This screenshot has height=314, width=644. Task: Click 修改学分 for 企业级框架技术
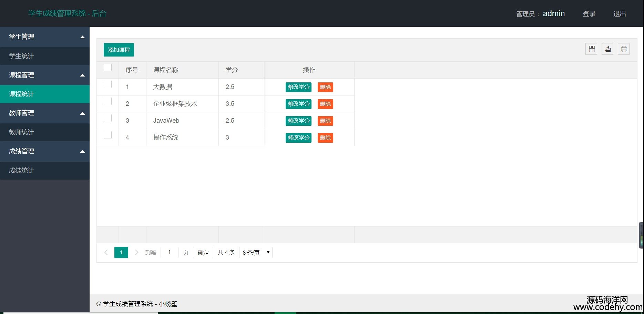pyautogui.click(x=298, y=104)
